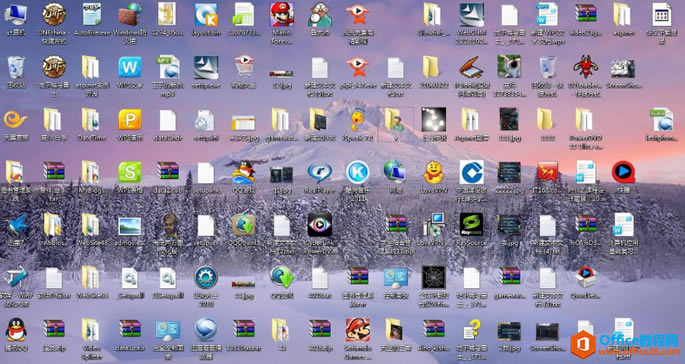This screenshot has height=364, width=685.
Task: Open the Video Splitter folder
Action: click(91, 330)
